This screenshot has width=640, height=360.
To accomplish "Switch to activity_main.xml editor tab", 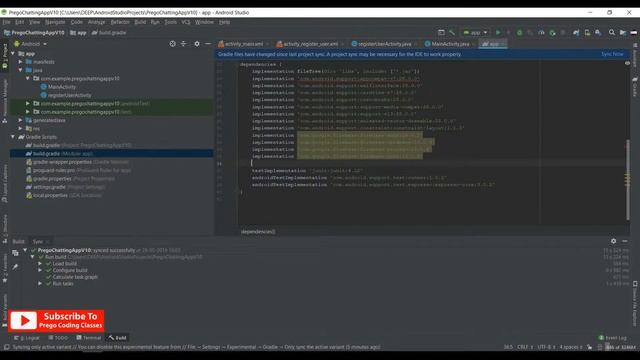I will [x=244, y=44].
